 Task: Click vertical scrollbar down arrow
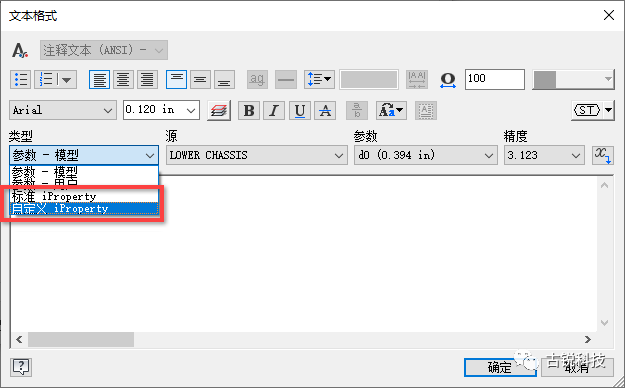pyautogui.click(x=604, y=323)
